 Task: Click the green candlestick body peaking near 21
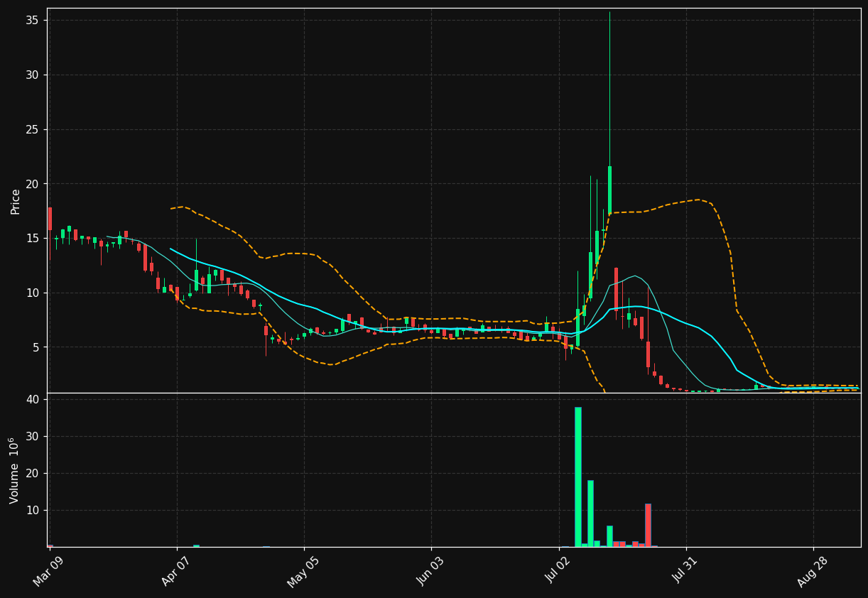click(609, 190)
